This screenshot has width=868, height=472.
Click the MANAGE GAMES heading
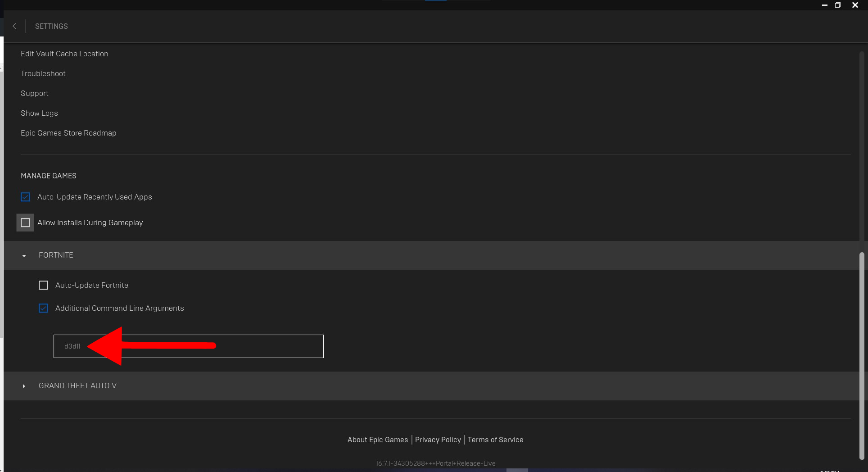49,176
